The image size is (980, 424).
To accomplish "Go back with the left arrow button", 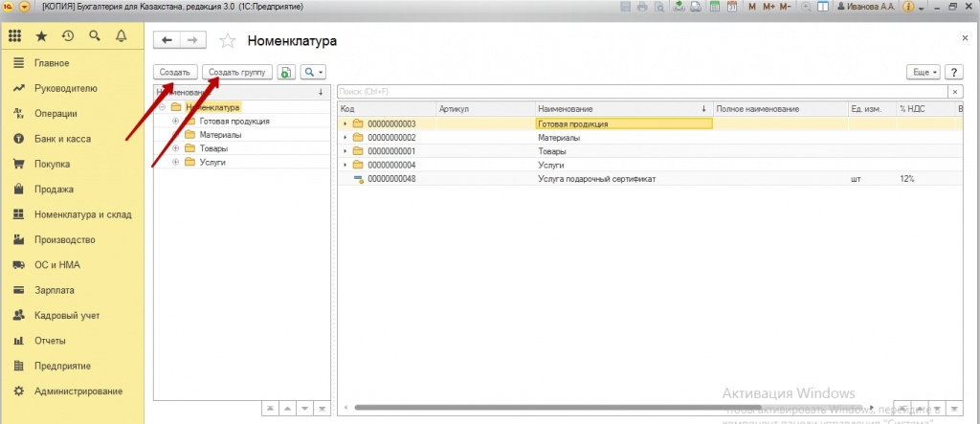I will click(167, 40).
